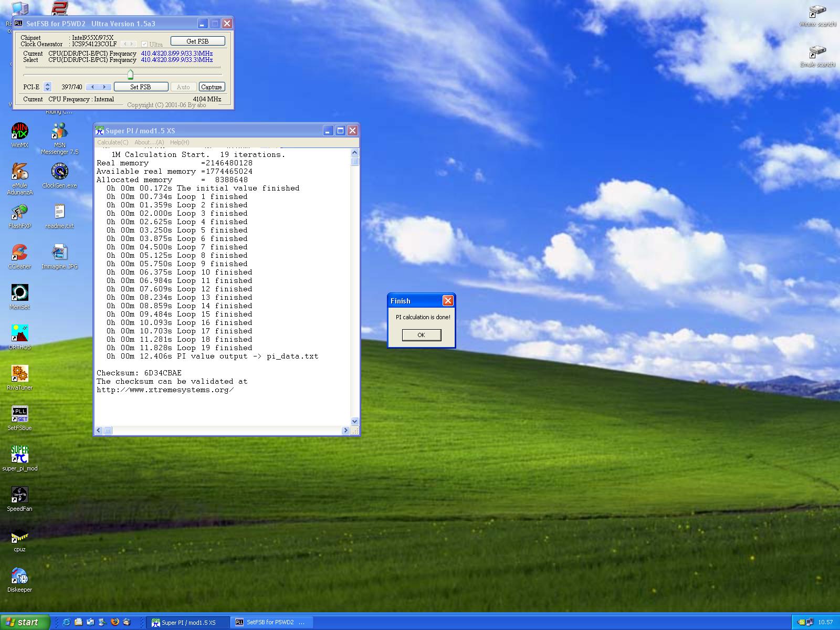
Task: Click the PCI-E up/down spinner
Action: click(x=47, y=87)
